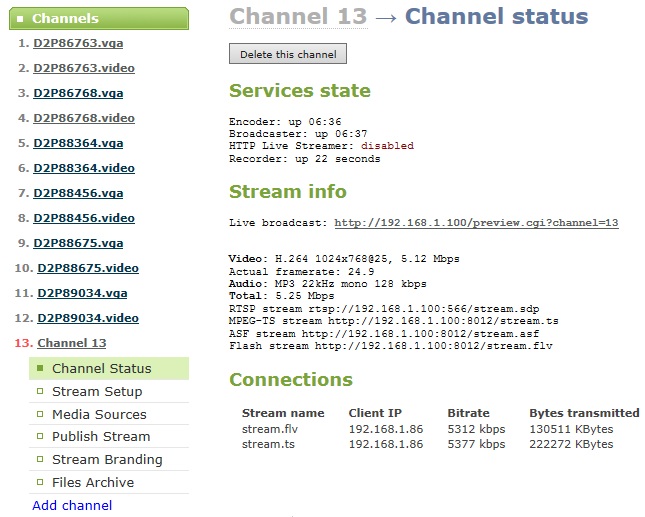Click the green bullet icon beside Channel Status
Screen dimensions: 645x517
(41, 369)
